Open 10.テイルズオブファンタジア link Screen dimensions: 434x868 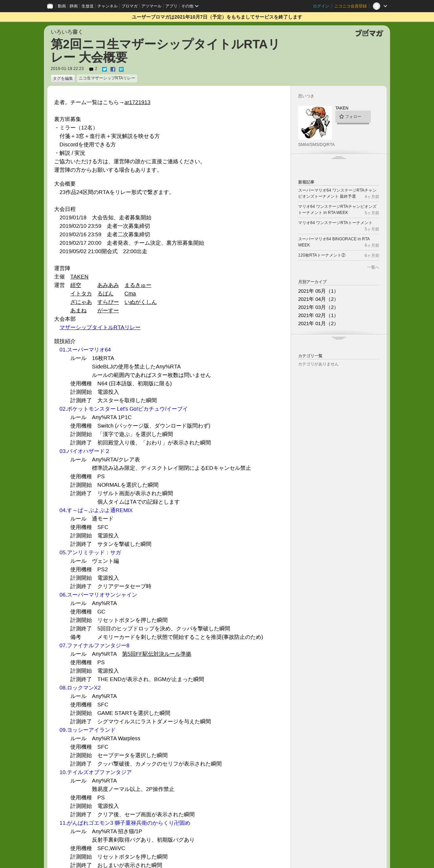tap(96, 772)
